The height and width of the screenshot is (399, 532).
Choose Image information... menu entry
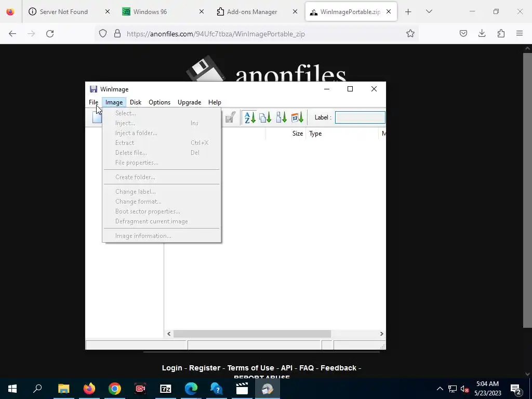click(x=162, y=236)
